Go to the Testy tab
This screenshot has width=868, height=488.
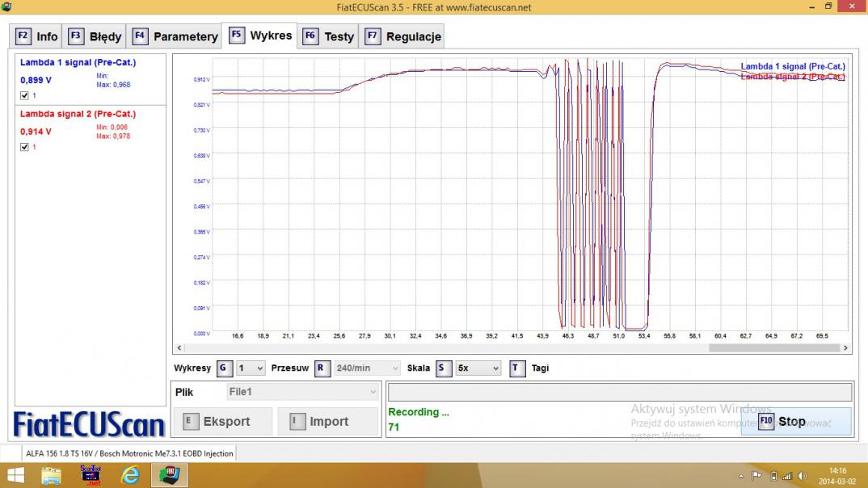(x=329, y=36)
